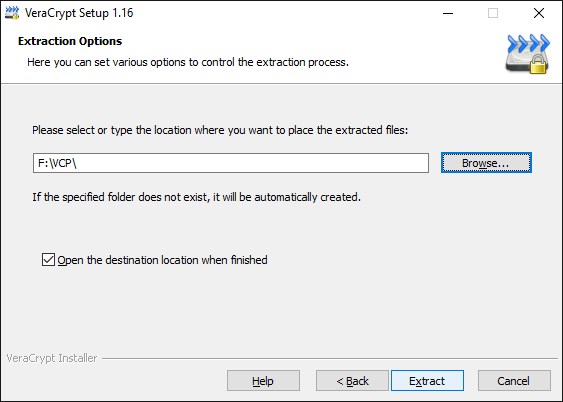Open the Help button

pyautogui.click(x=263, y=380)
